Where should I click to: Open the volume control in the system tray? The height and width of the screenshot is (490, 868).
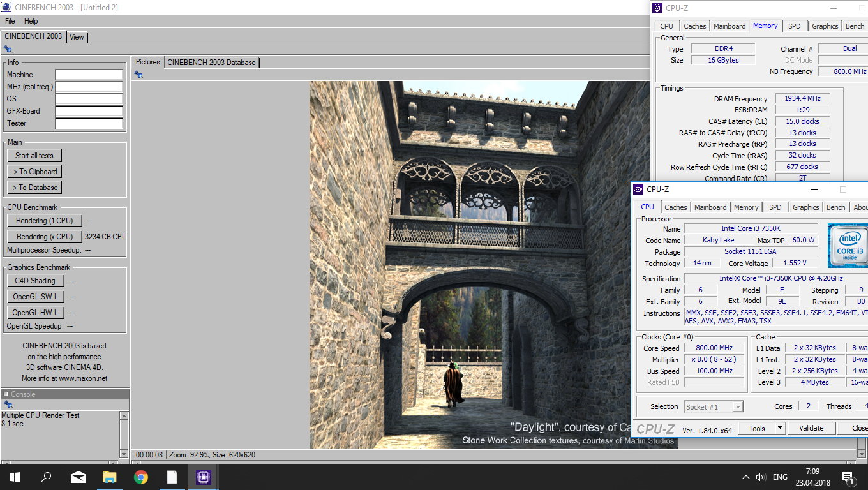click(760, 477)
